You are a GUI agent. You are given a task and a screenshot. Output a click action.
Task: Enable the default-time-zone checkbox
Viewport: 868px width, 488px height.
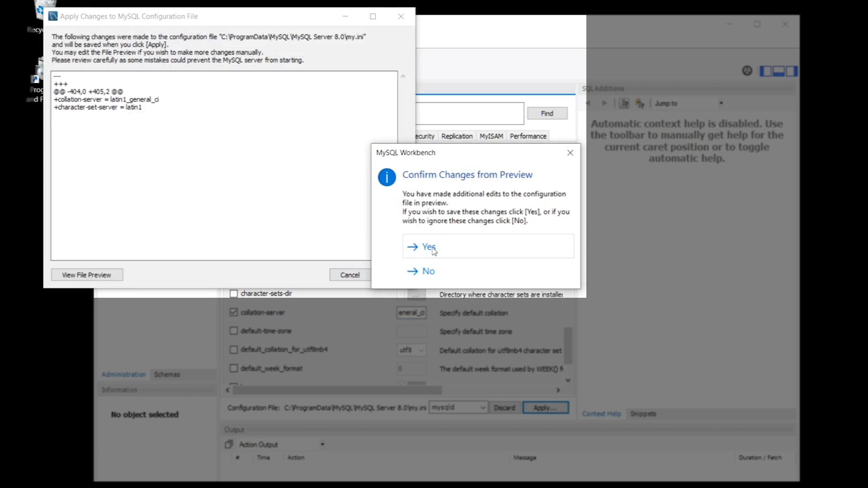[x=234, y=331]
